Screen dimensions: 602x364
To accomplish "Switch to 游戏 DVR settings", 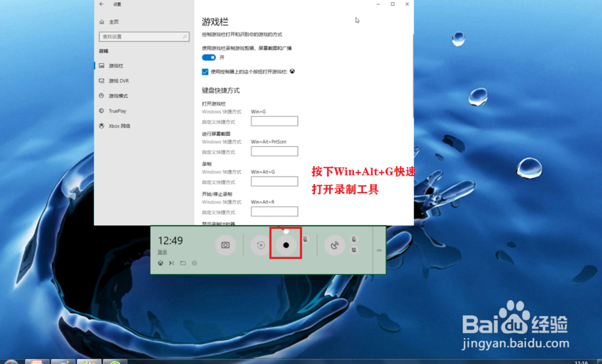I will point(119,81).
